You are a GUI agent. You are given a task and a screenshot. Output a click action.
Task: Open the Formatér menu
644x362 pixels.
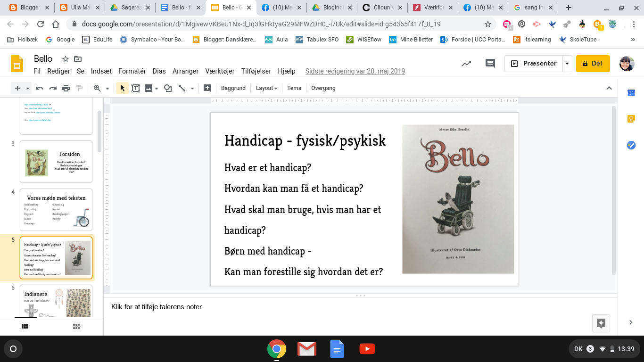[132, 71]
